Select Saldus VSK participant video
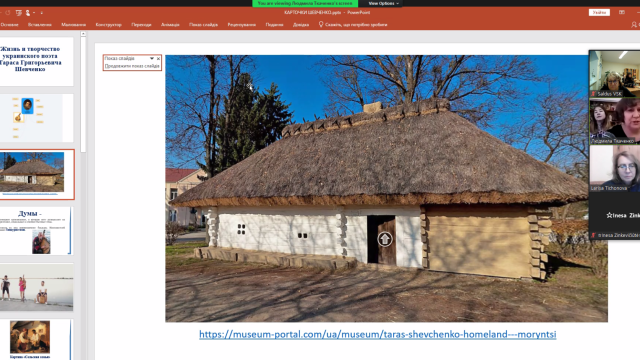This screenshot has width=640, height=360. pyautogui.click(x=614, y=74)
